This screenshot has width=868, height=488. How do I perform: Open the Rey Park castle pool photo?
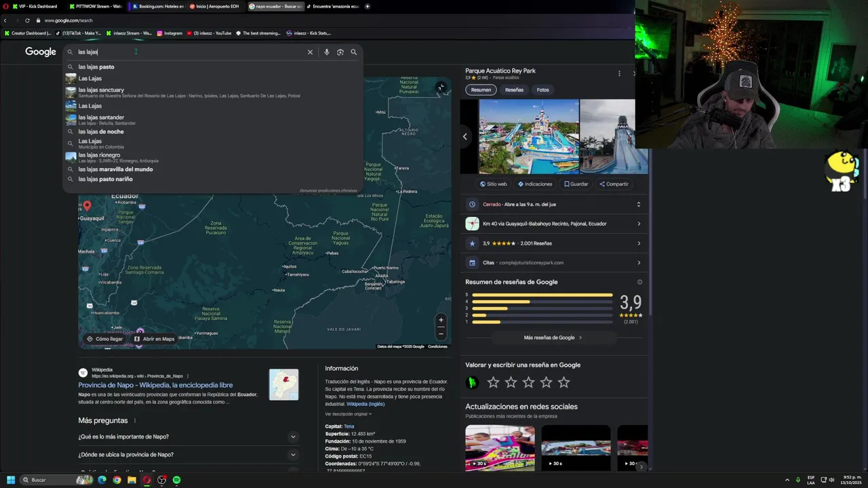(x=529, y=137)
